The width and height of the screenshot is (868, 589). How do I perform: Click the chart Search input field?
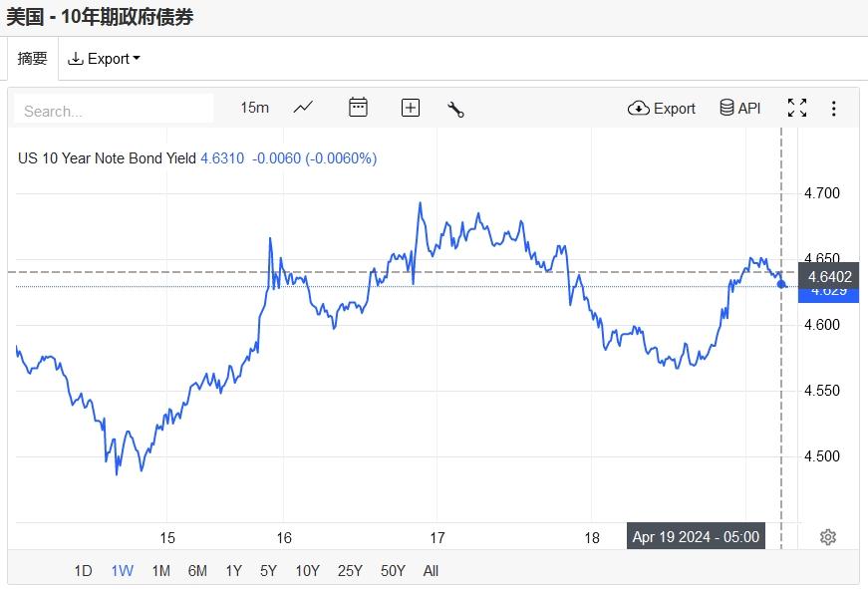click(114, 110)
